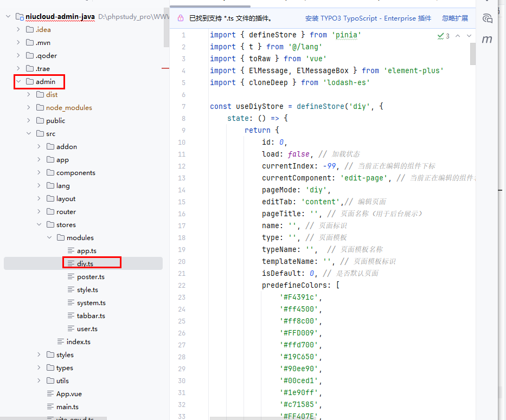Open the AI assistant chat icon
Viewport: 506px width, 420px height.
point(487,18)
